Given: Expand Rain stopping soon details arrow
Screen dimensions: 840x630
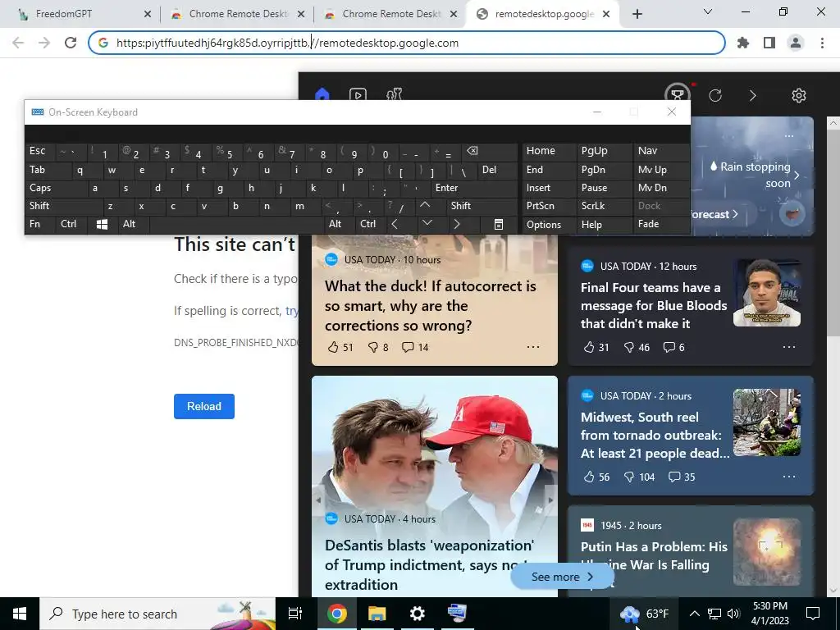Looking at the screenshot, I should click(x=797, y=176).
